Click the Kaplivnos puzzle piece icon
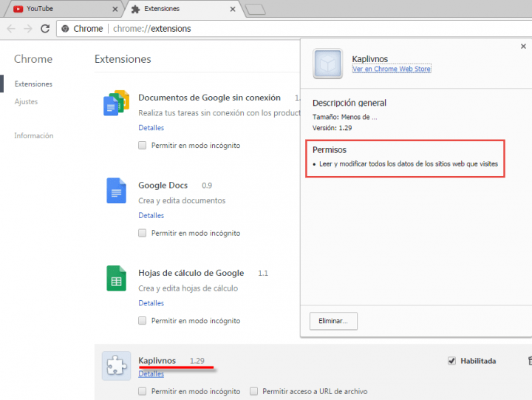Image resolution: width=532 pixels, height=400 pixels. click(116, 365)
